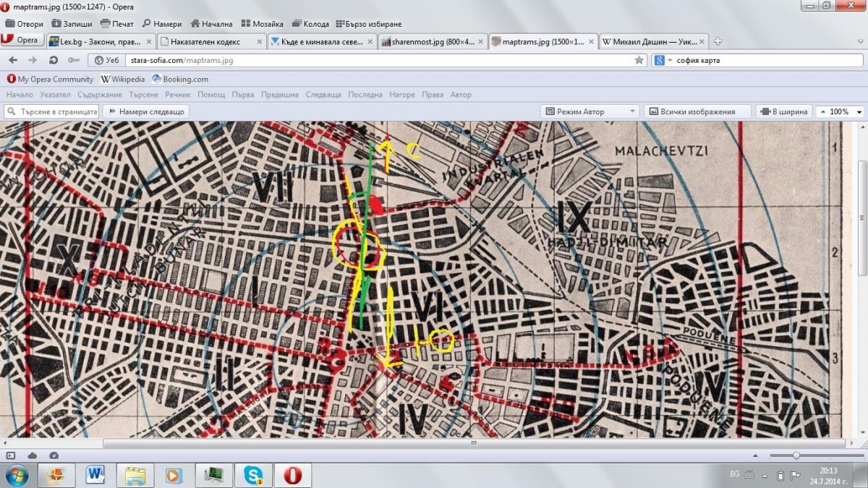Screen dimensions: 868x488
Task: Open the Режим Автор dropdown
Action: pyautogui.click(x=590, y=111)
